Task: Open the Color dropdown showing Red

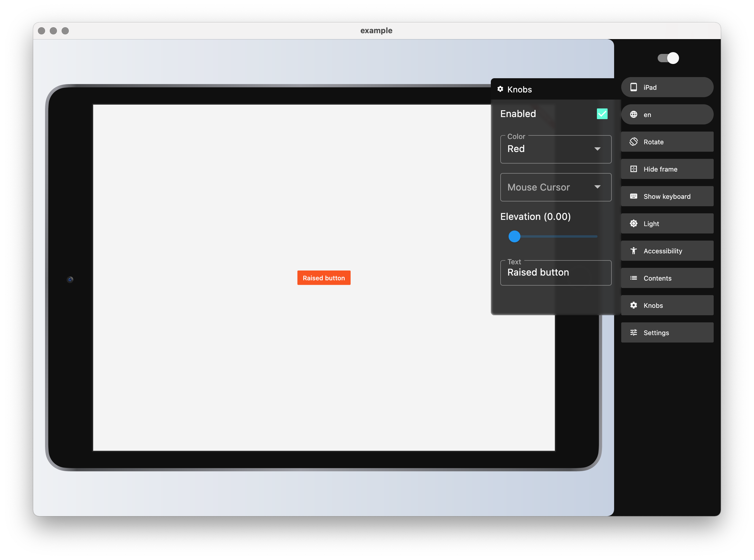Action: 555,149
